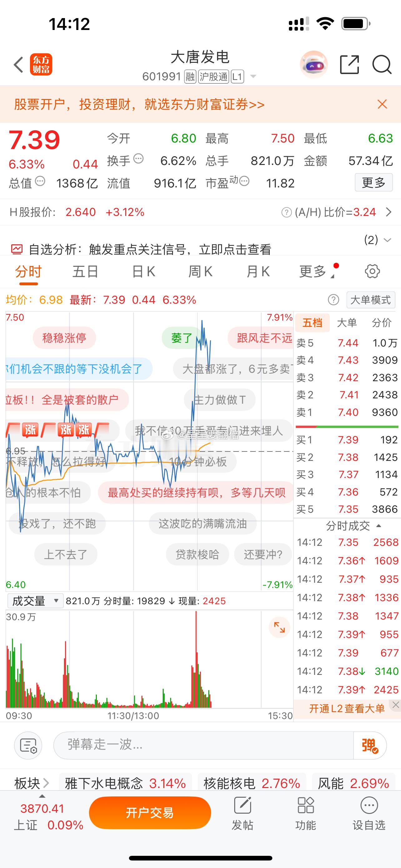Tap 自选分析 chart signal icon

pos(17,249)
